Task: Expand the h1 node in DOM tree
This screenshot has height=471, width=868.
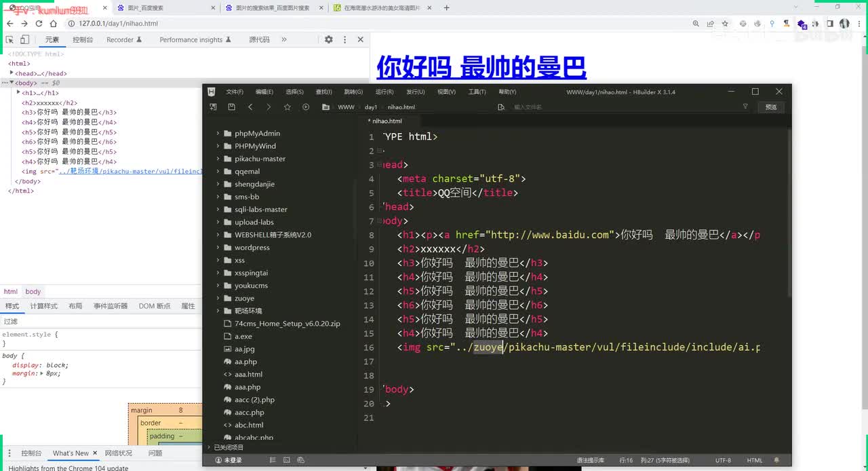Action: pos(18,92)
